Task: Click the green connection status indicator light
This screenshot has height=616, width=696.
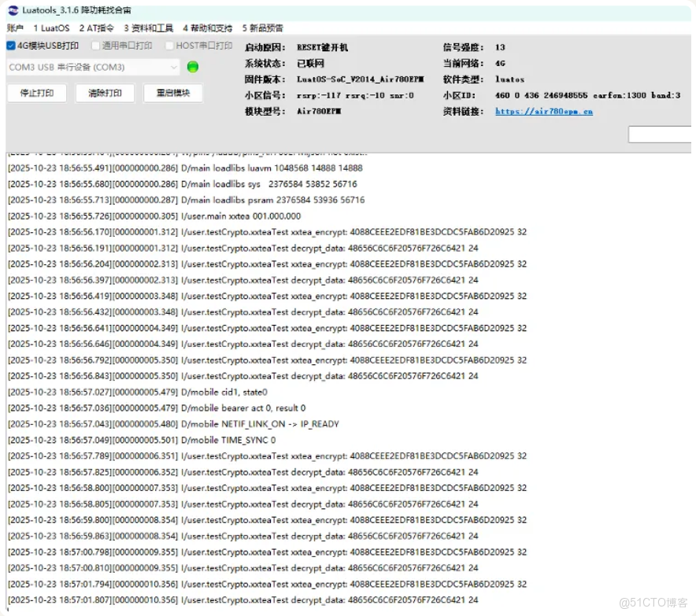Action: click(x=193, y=67)
